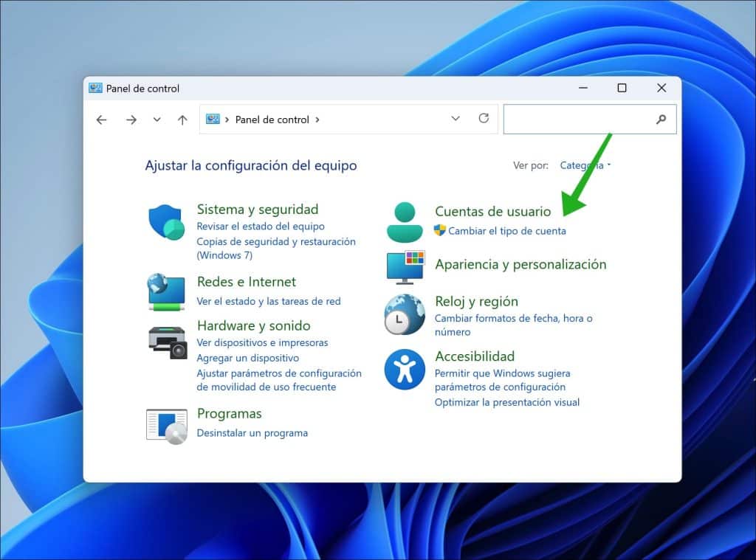Open the Sistema y seguridad shield icon
Screen dimensions: 756x560
point(166,222)
